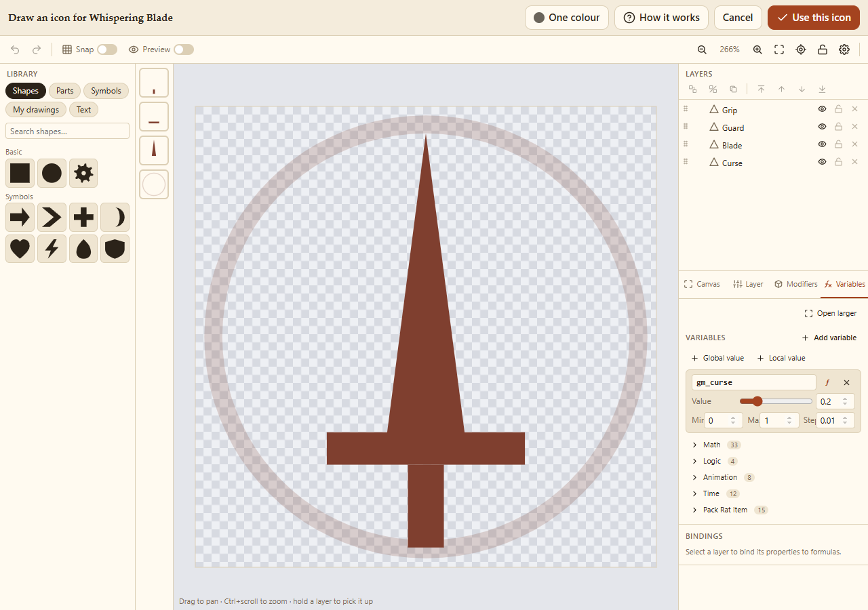The height and width of the screenshot is (610, 868).
Task: Add the square basic shape
Action: coord(20,174)
